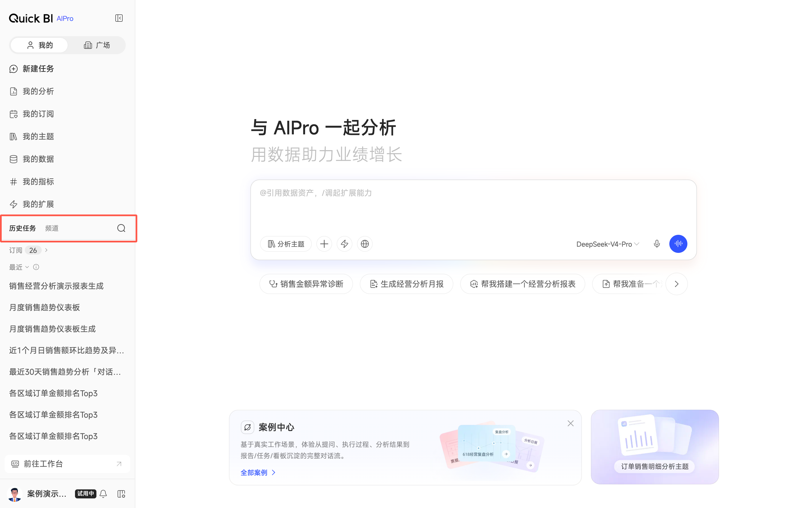Expand the 订阅 26 section
Image resolution: width=812 pixels, height=508 pixels.
pos(28,250)
